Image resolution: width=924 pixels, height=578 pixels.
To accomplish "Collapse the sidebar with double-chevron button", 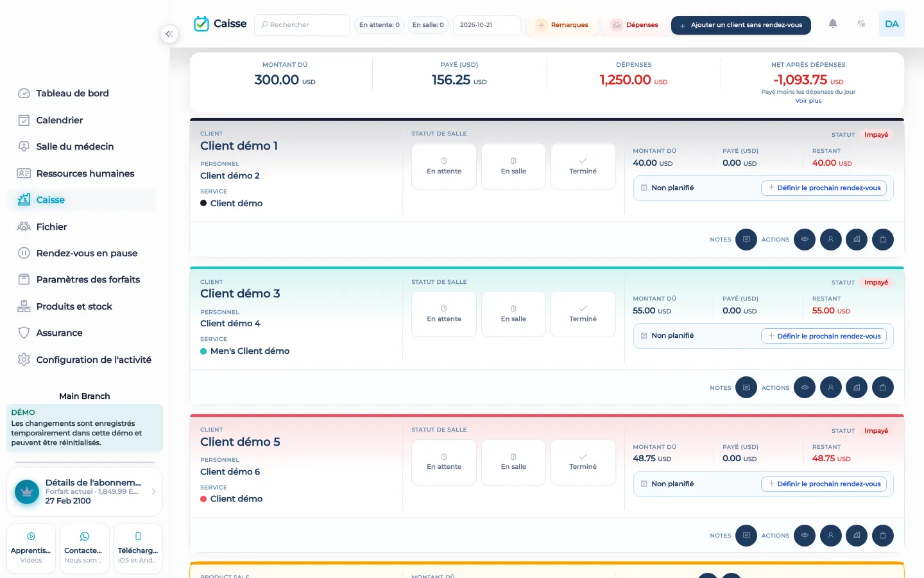I will [x=169, y=34].
